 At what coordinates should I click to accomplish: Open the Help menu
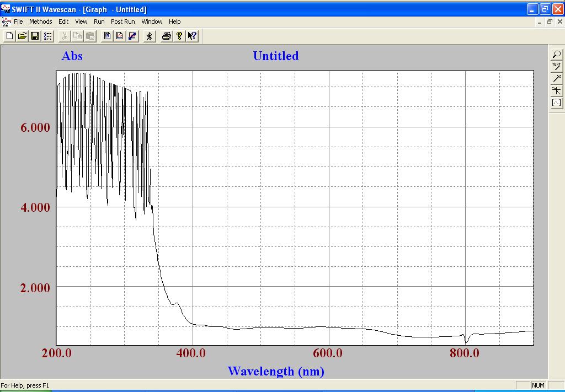(x=175, y=22)
